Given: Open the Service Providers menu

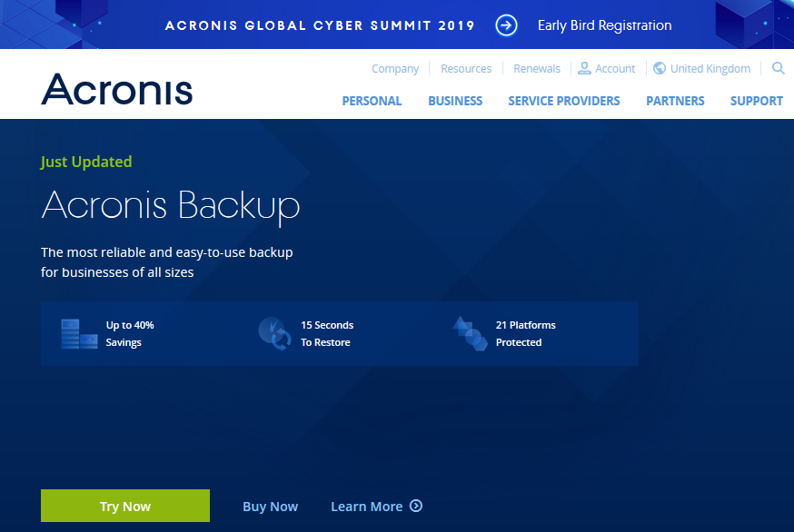Looking at the screenshot, I should coord(564,101).
